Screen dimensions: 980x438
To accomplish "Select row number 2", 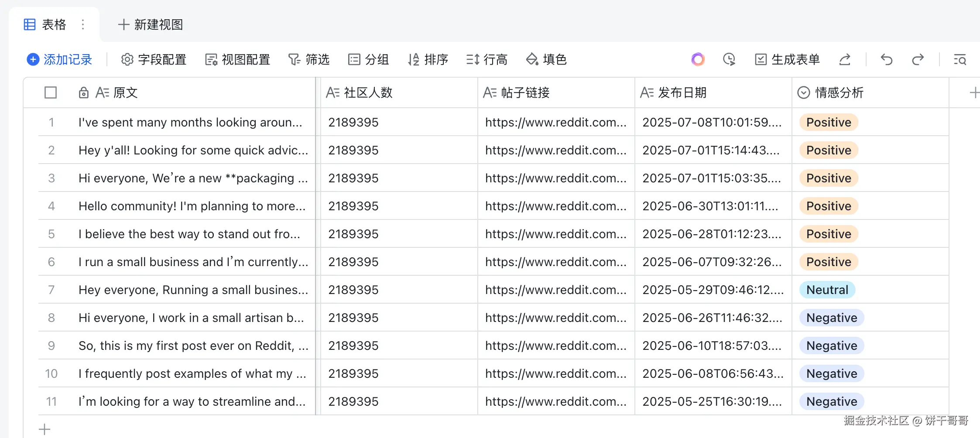I will [51, 150].
